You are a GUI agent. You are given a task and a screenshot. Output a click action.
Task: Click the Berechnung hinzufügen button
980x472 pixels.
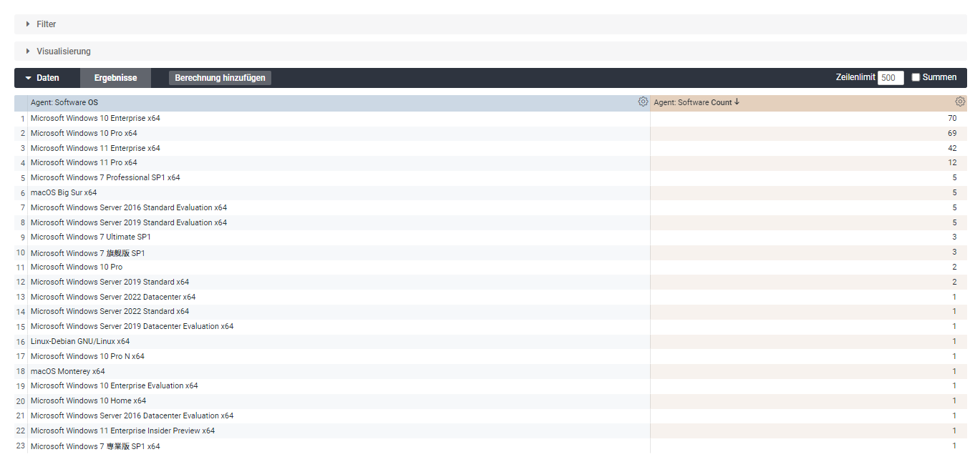(x=220, y=78)
